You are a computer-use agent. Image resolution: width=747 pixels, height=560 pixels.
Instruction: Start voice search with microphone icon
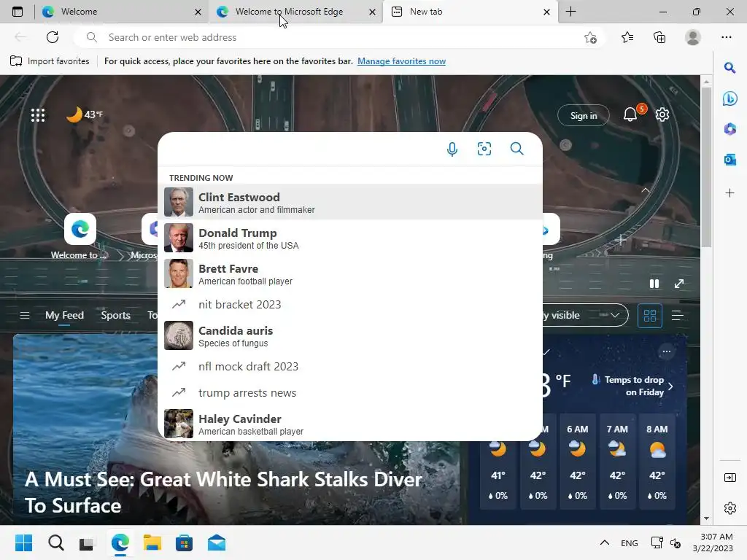coord(452,149)
